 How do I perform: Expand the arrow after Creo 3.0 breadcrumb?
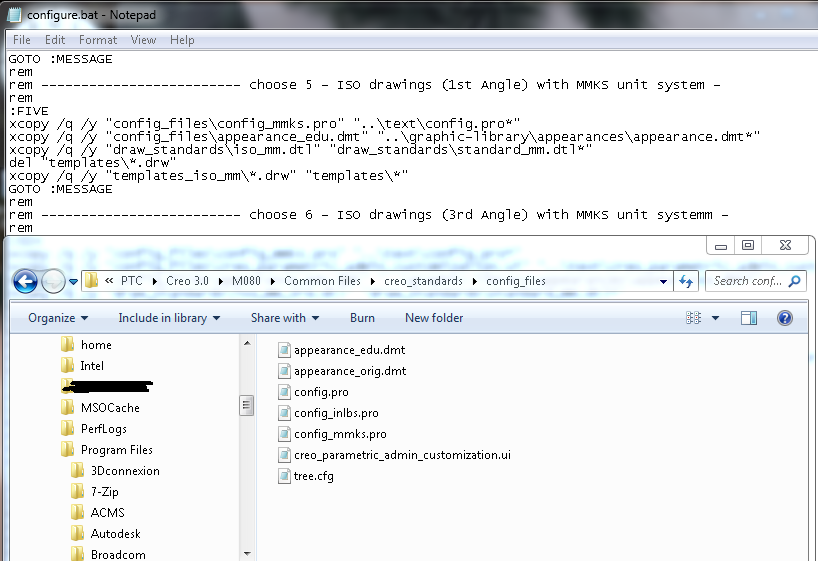[221, 281]
